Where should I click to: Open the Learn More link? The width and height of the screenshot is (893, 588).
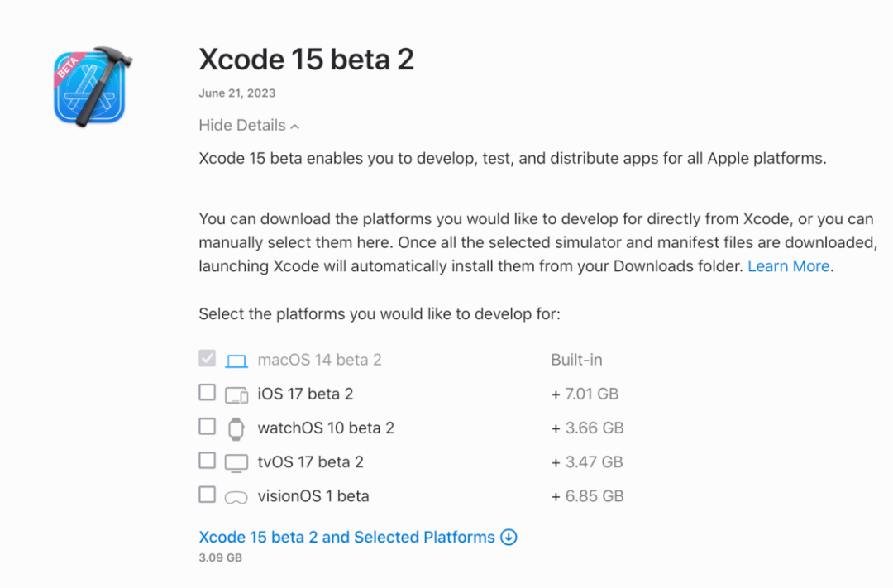(x=788, y=266)
